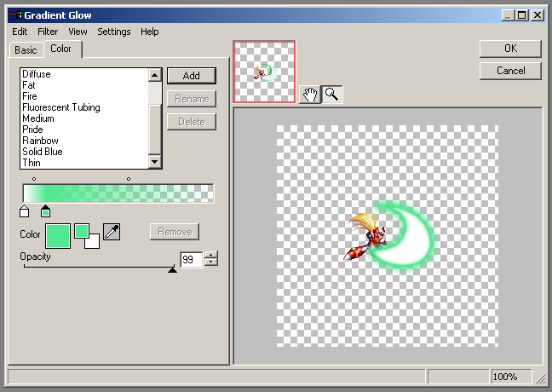Choose the Rainbow preset from list
Viewport: 552px width, 392px height.
pos(40,141)
